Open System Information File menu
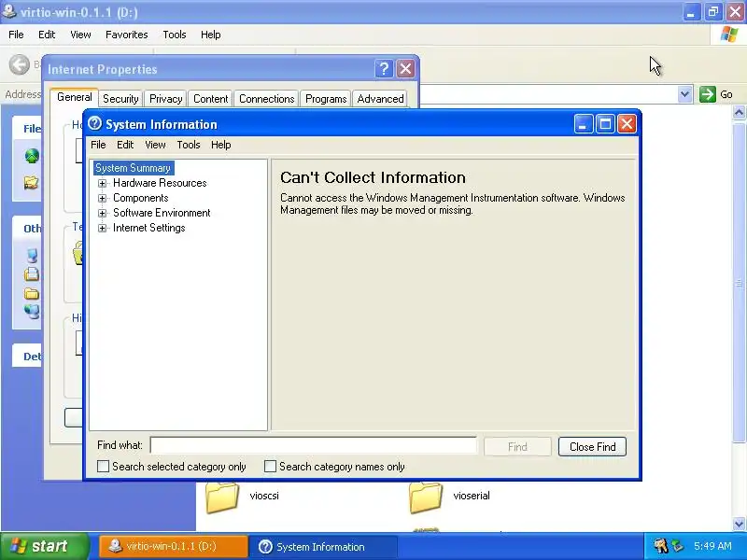The image size is (747, 560). pos(98,145)
